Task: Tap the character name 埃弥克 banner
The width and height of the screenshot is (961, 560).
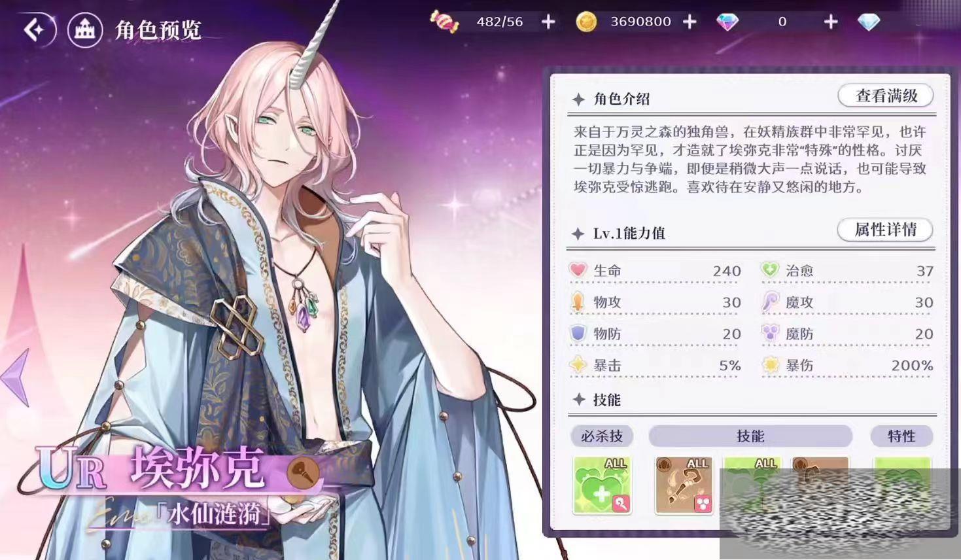Action: [196, 468]
